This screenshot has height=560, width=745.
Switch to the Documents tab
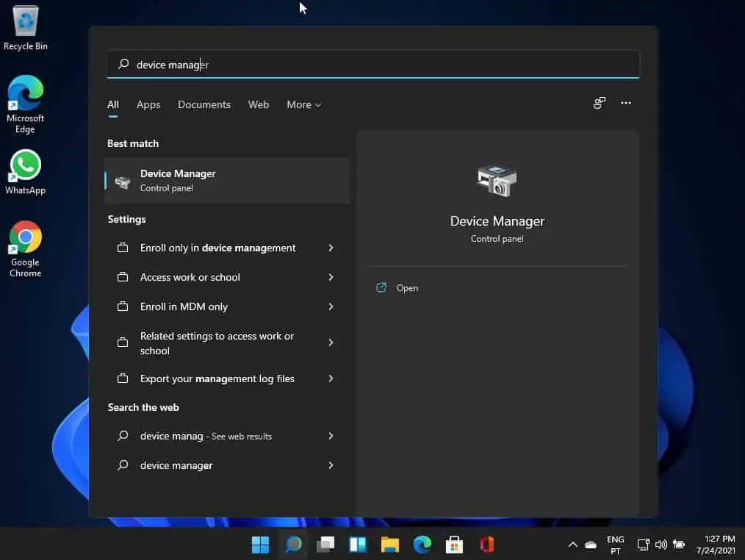tap(204, 104)
